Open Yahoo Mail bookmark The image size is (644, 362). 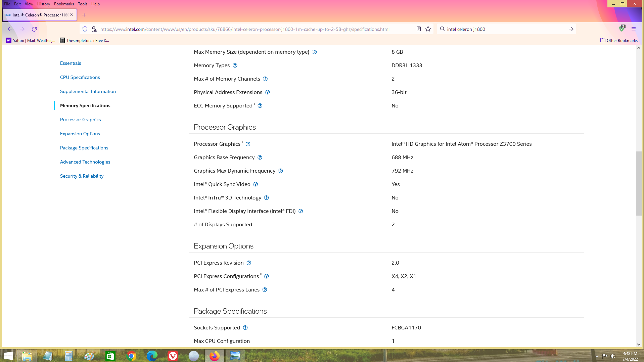coord(31,41)
